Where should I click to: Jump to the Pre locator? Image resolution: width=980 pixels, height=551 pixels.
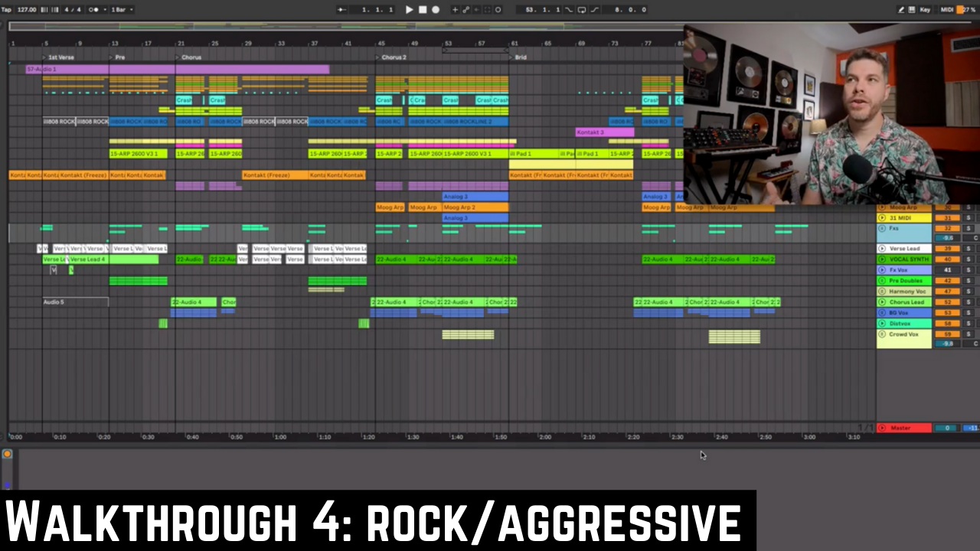click(117, 57)
